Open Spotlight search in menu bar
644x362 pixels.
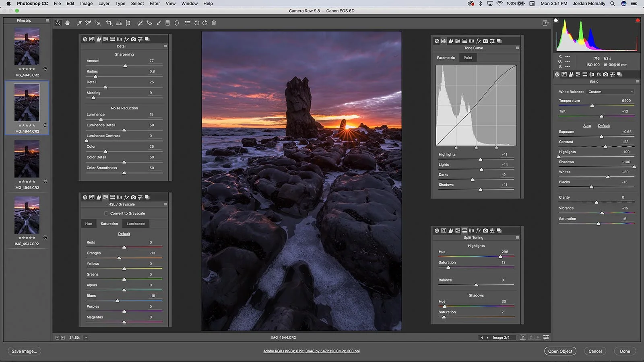tap(613, 4)
